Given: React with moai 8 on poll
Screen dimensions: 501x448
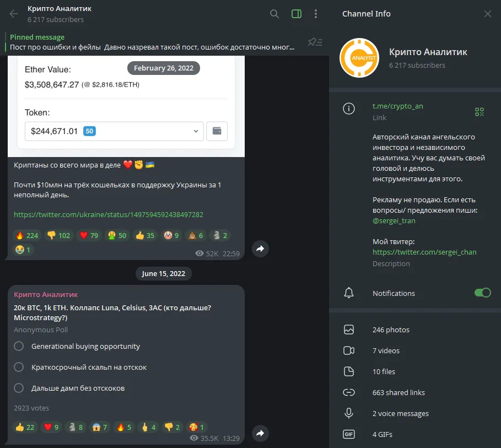Looking at the screenshot, I should tap(76, 427).
